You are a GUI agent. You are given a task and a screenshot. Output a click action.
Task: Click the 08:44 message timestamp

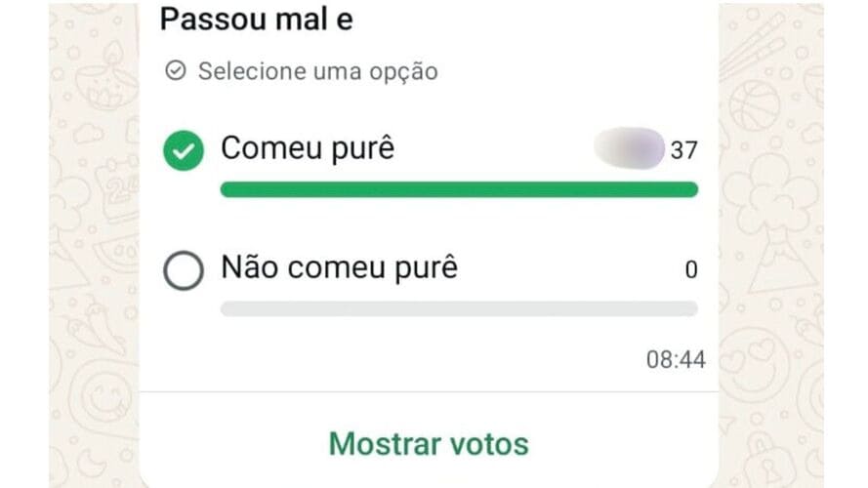pos(676,359)
